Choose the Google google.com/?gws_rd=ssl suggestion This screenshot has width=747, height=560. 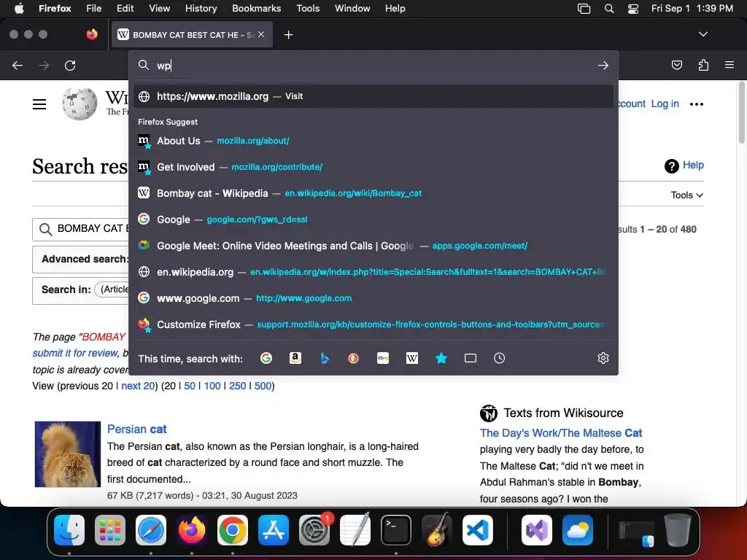pyautogui.click(x=373, y=219)
